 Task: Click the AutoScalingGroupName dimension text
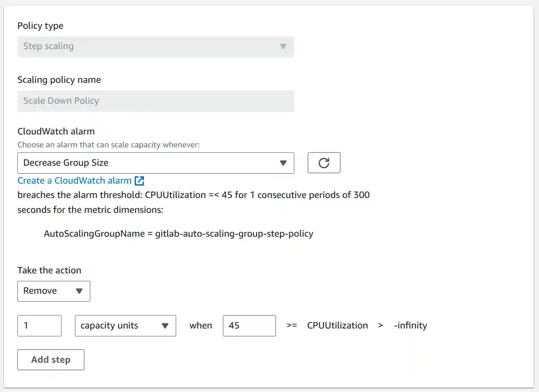tap(178, 233)
